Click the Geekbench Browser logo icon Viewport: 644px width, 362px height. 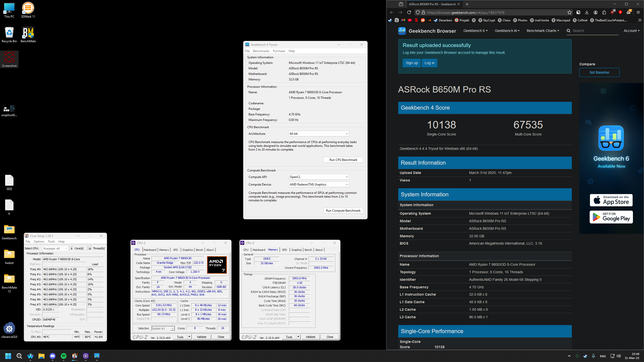402,31
